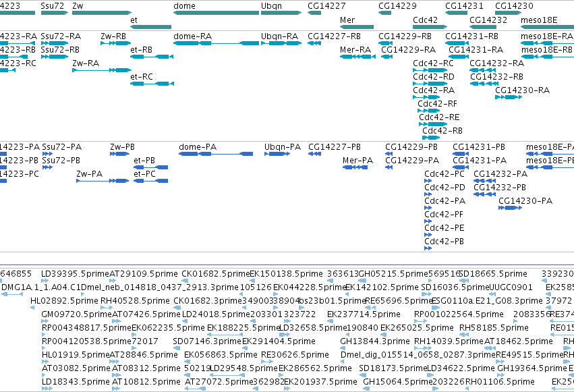Select EST HL02892.5prime

coord(32,308)
